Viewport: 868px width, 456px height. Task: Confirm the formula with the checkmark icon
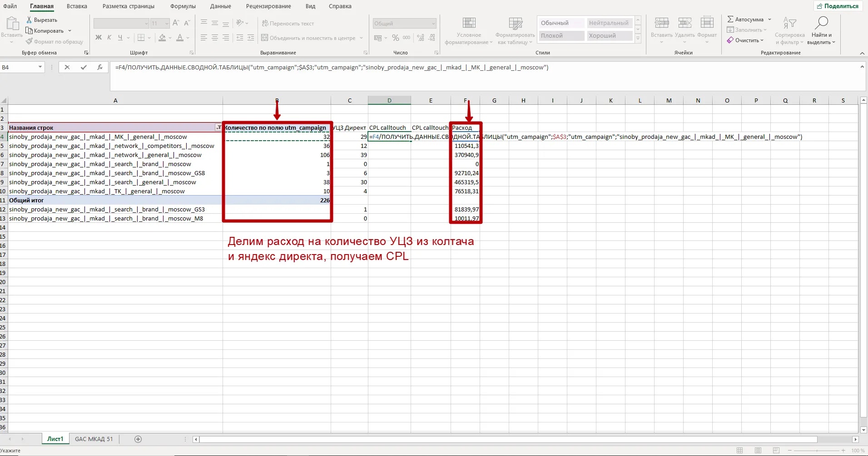[x=84, y=67]
